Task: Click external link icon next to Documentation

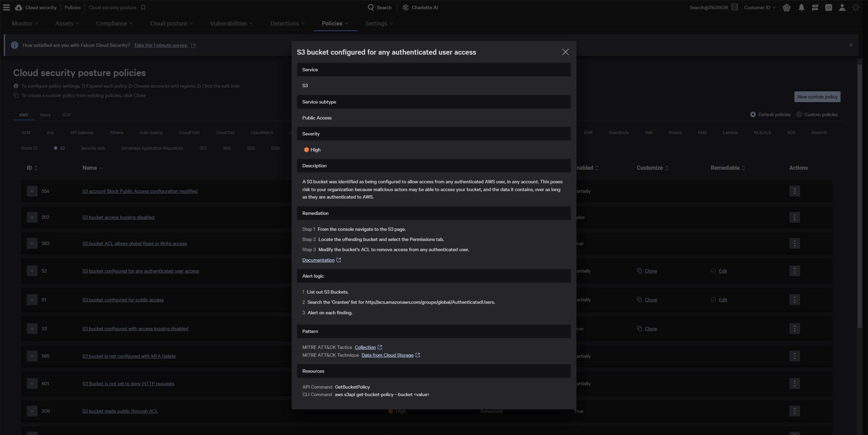Action: point(338,260)
